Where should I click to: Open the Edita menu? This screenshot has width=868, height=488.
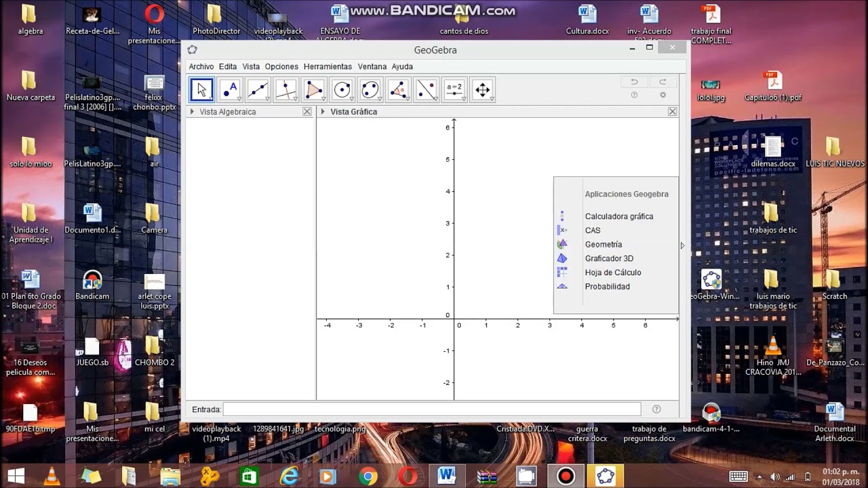click(228, 66)
